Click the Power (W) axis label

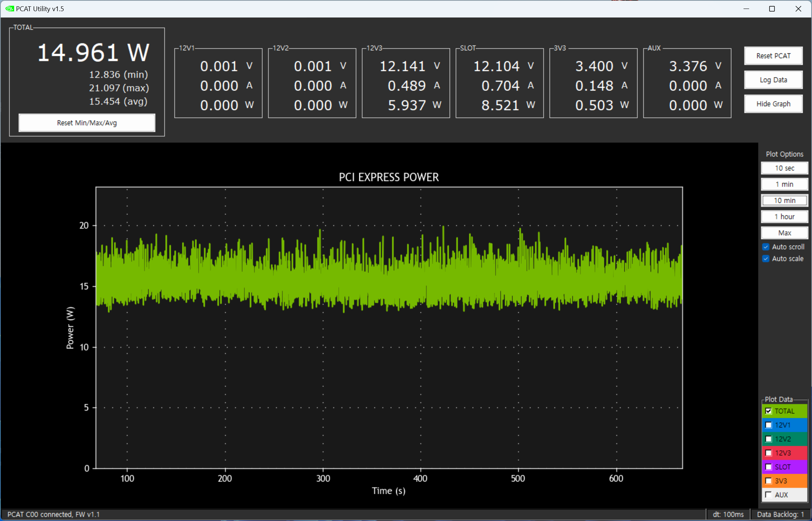(70, 328)
